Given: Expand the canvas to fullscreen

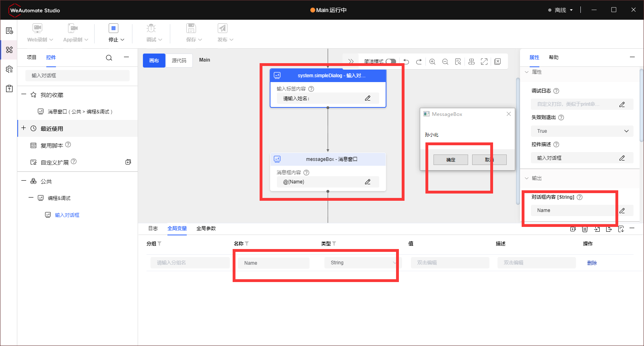Looking at the screenshot, I should tap(484, 62).
